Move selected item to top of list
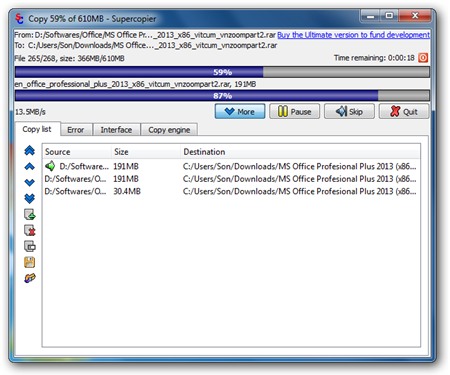This screenshot has height=375, width=450. click(30, 151)
